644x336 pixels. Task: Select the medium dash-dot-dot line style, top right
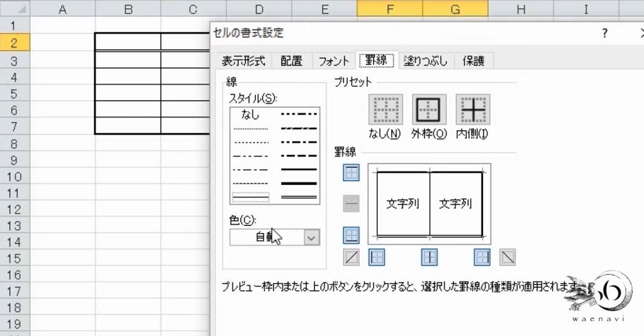[x=299, y=114]
